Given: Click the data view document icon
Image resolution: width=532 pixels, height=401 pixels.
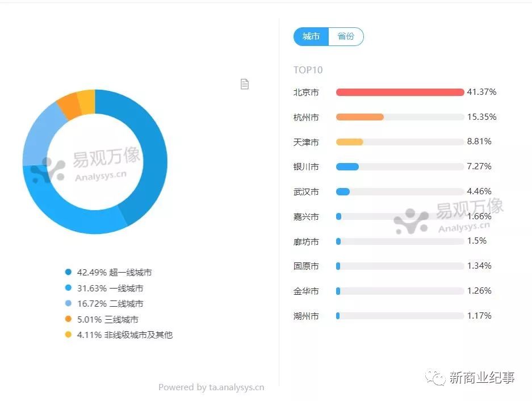Looking at the screenshot, I should pos(245,84).
